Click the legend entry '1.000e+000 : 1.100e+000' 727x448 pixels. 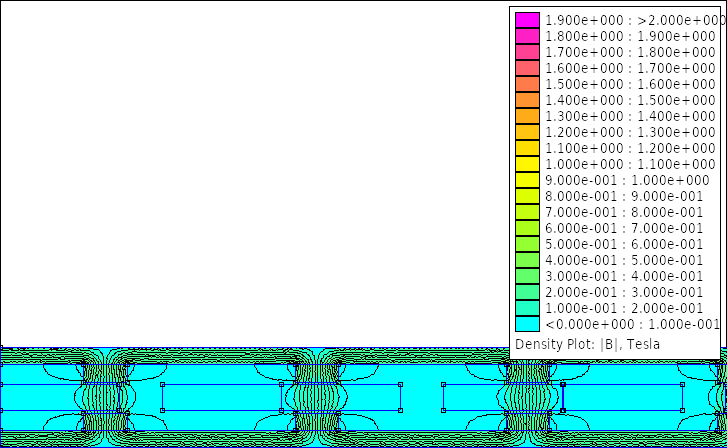click(630, 164)
